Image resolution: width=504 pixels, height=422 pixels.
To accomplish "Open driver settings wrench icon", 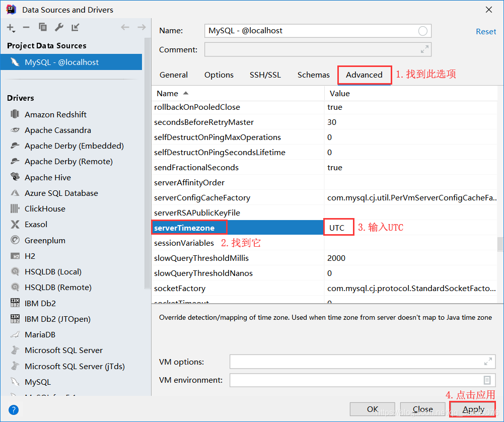I will pyautogui.click(x=59, y=27).
